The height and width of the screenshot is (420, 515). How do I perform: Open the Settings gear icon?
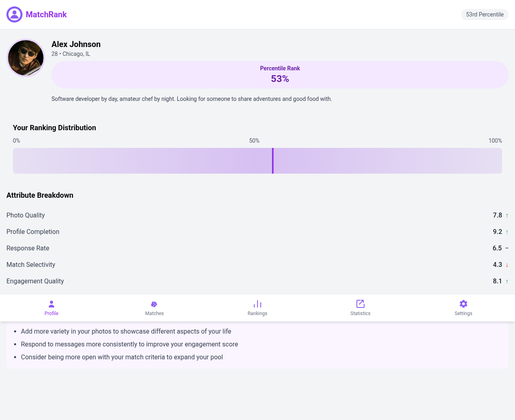click(x=463, y=304)
